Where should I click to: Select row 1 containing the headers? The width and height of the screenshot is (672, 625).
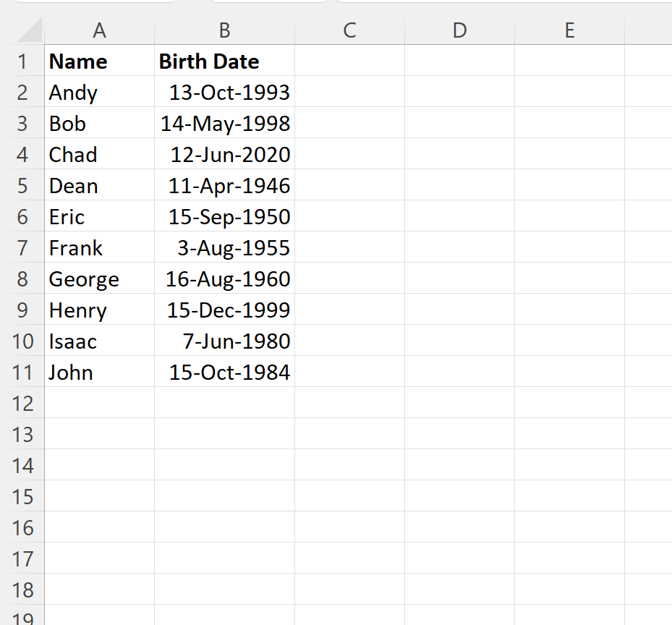click(x=22, y=61)
